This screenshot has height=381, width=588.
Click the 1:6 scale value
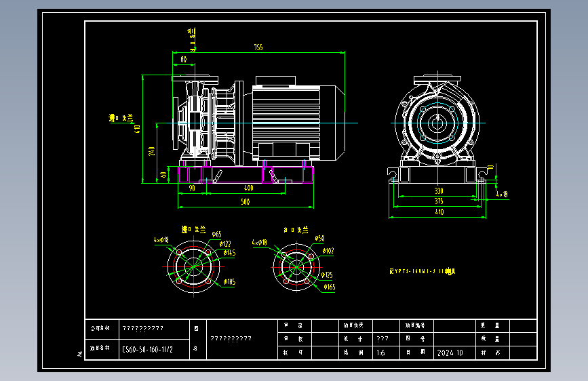tap(380, 353)
